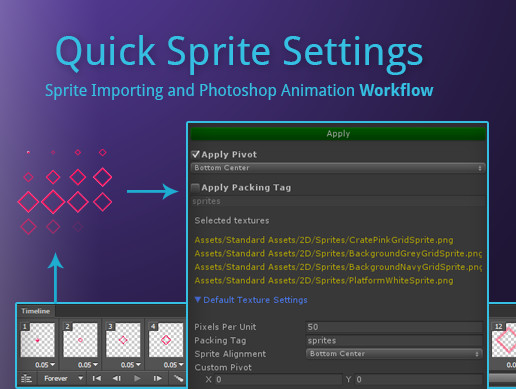Open frame 2 delay dropdown (0.05)
Screen dimensions: 516x389
[88, 365]
